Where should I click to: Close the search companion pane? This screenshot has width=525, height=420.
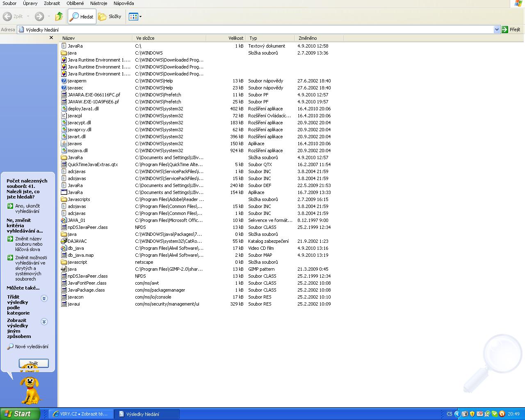point(51,38)
